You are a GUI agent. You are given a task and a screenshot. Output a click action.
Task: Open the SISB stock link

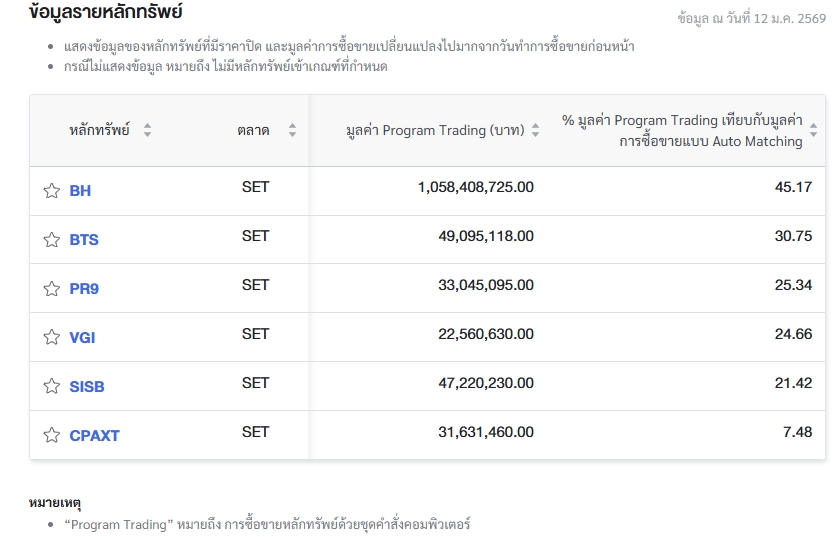pos(87,387)
